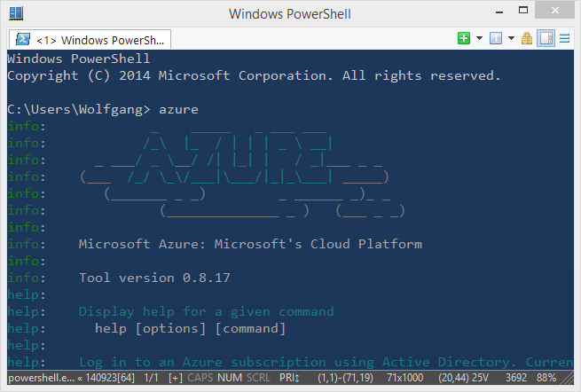Screen dimensions: 581x392
Task: Click the 3692 process ID in status bar
Action: pyautogui.click(x=516, y=378)
